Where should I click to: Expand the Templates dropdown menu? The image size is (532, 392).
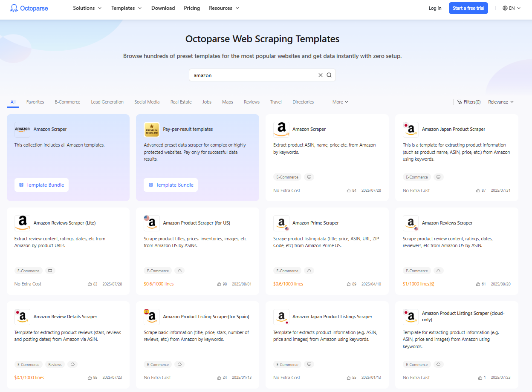(126, 8)
